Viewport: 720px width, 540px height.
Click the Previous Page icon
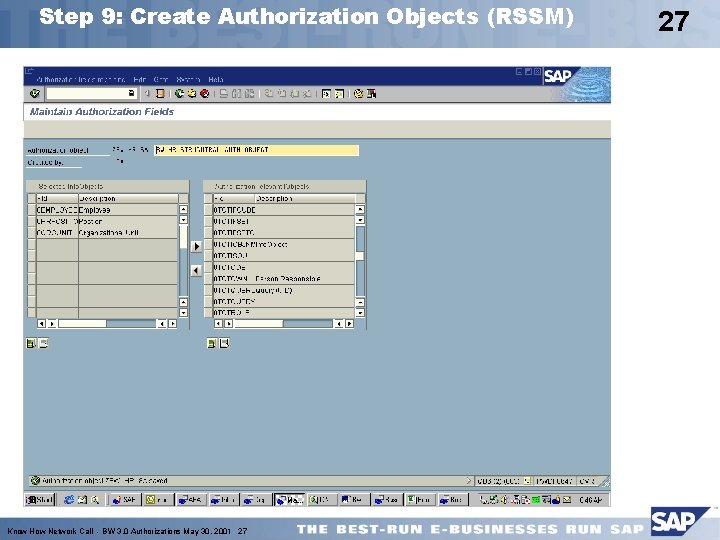[281, 94]
